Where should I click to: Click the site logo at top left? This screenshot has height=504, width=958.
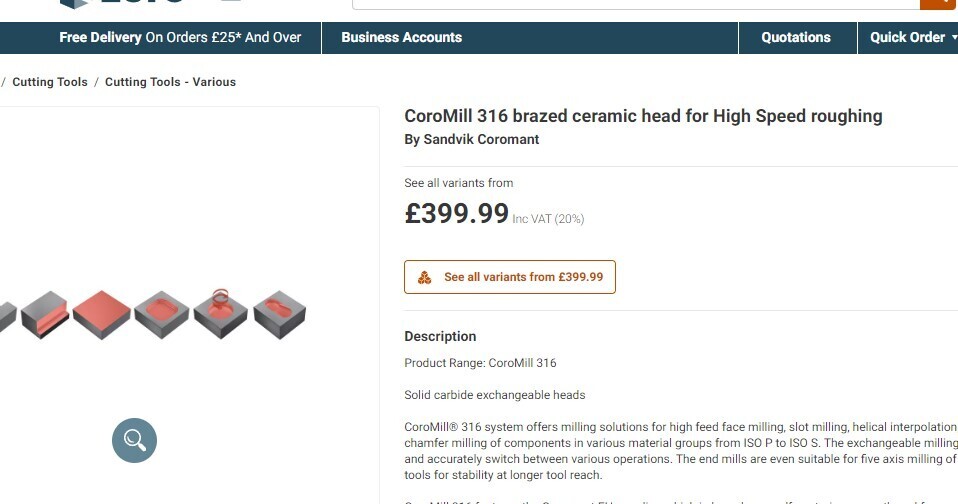pyautogui.click(x=120, y=3)
